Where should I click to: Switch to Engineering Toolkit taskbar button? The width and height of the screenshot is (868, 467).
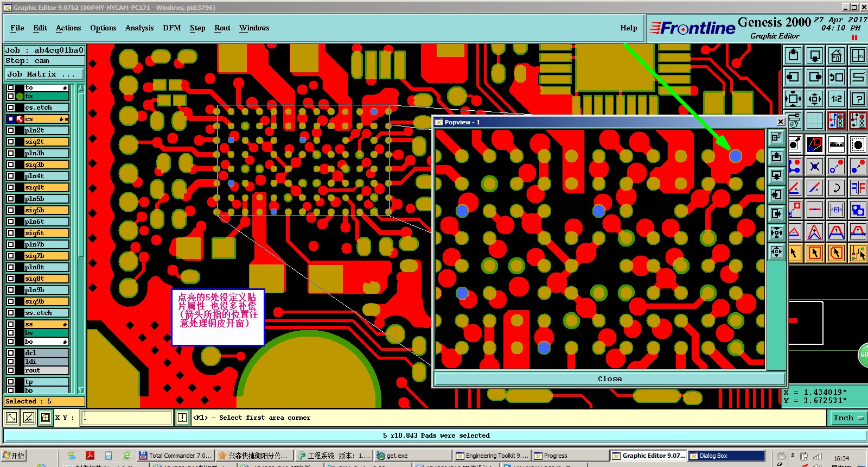492,456
